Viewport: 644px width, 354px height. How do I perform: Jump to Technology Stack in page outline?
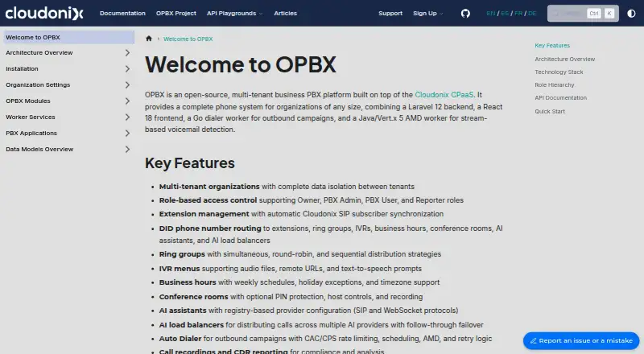pos(559,72)
